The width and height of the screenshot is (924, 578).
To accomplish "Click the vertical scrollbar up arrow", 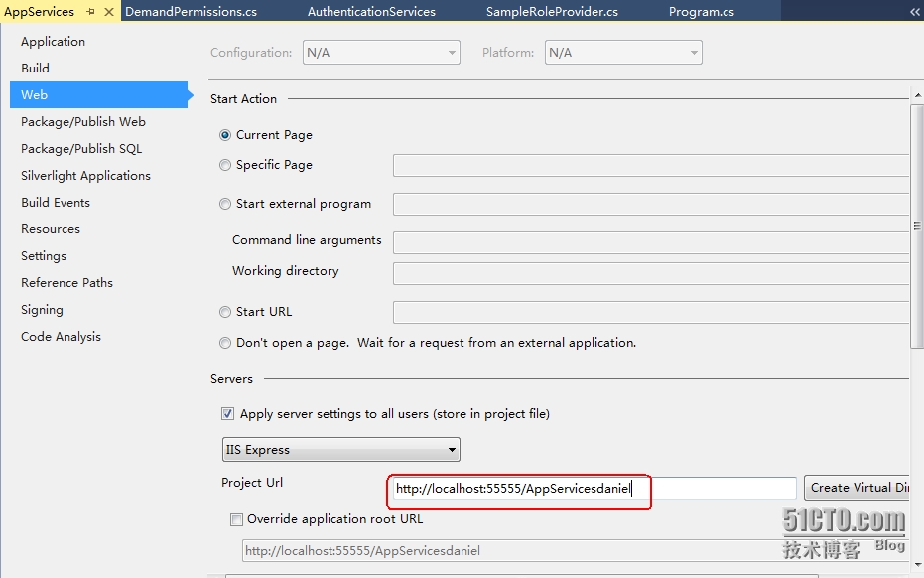I will (917, 95).
